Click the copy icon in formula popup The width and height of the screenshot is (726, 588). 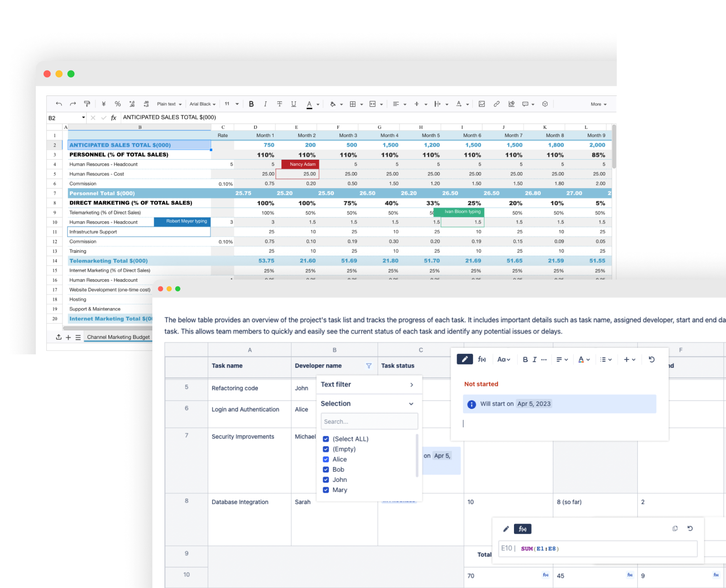[x=675, y=529]
